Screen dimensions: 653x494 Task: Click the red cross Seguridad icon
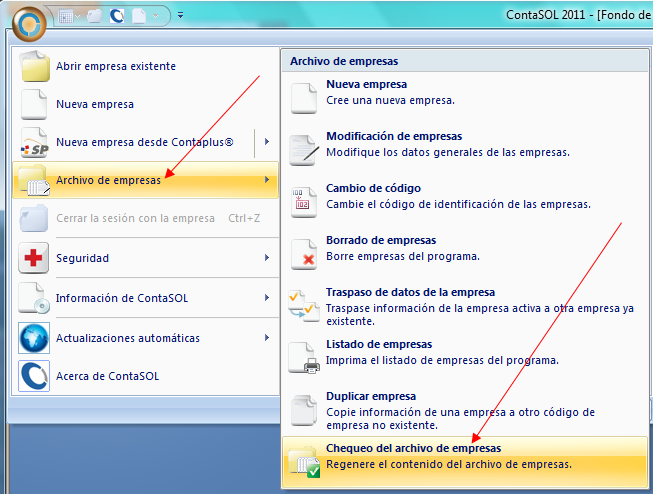pos(34,258)
